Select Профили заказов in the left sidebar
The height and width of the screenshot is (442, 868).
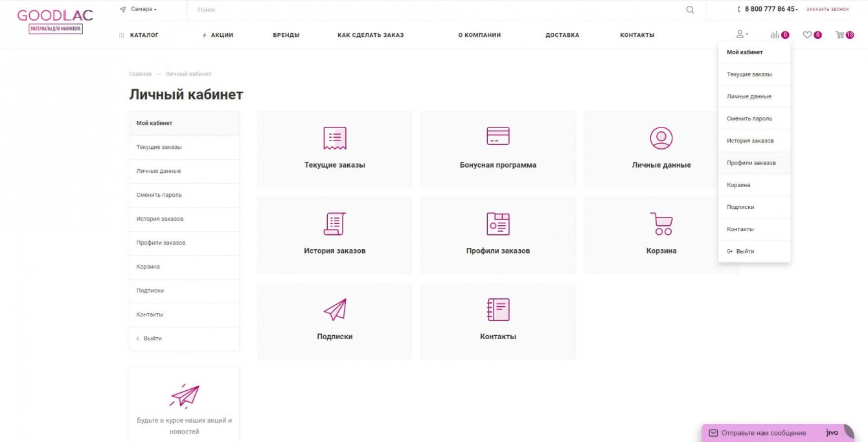(185, 243)
